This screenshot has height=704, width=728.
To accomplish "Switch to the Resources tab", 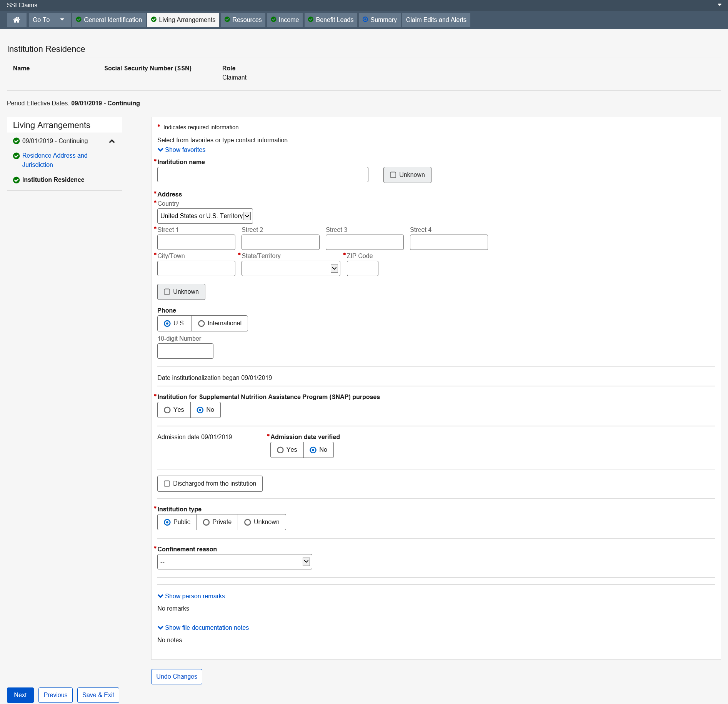I will [243, 20].
